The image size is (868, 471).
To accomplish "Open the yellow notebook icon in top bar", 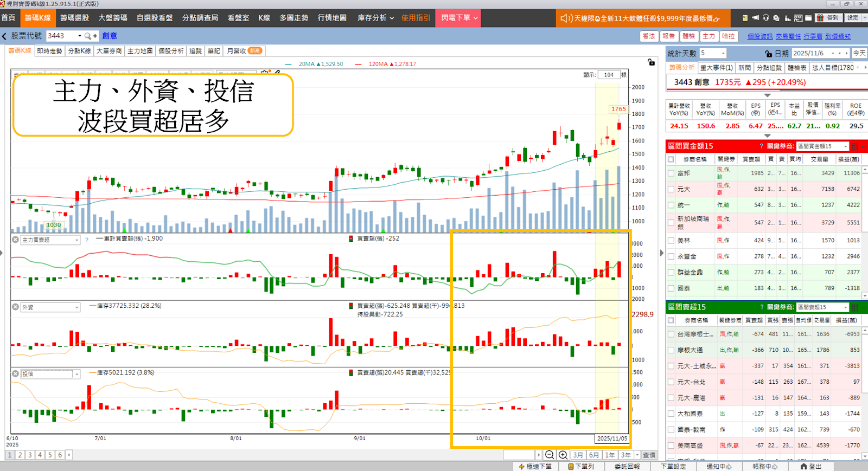I will pos(745,18).
